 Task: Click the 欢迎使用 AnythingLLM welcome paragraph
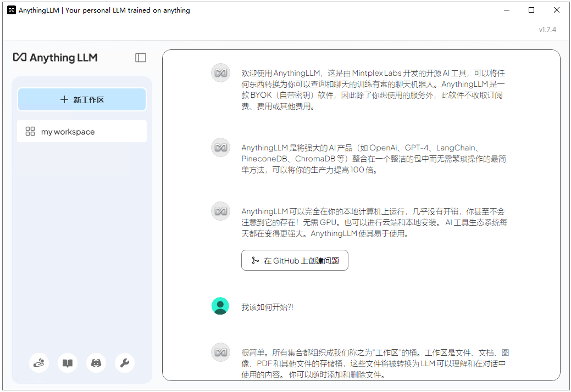coord(373,89)
